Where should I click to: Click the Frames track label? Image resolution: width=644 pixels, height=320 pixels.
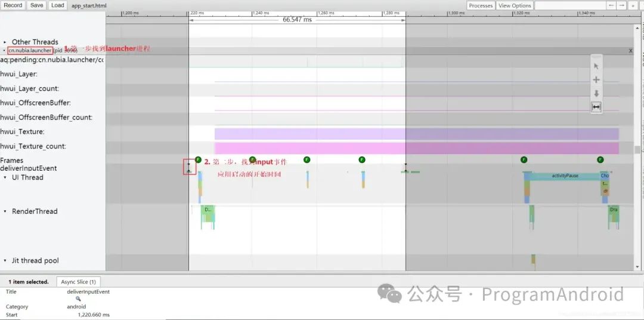point(11,161)
